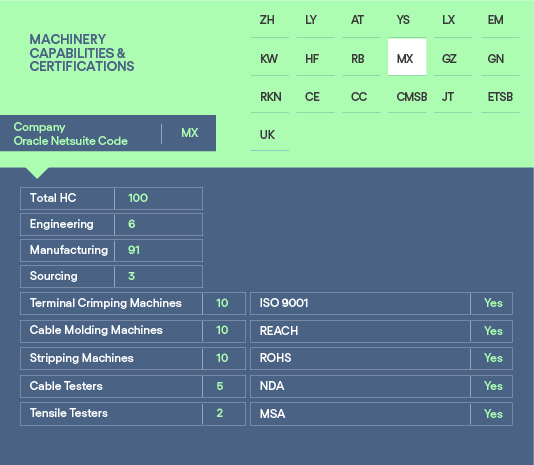Click the highlighted MX tab
This screenshot has width=534, height=465.
pos(407,57)
